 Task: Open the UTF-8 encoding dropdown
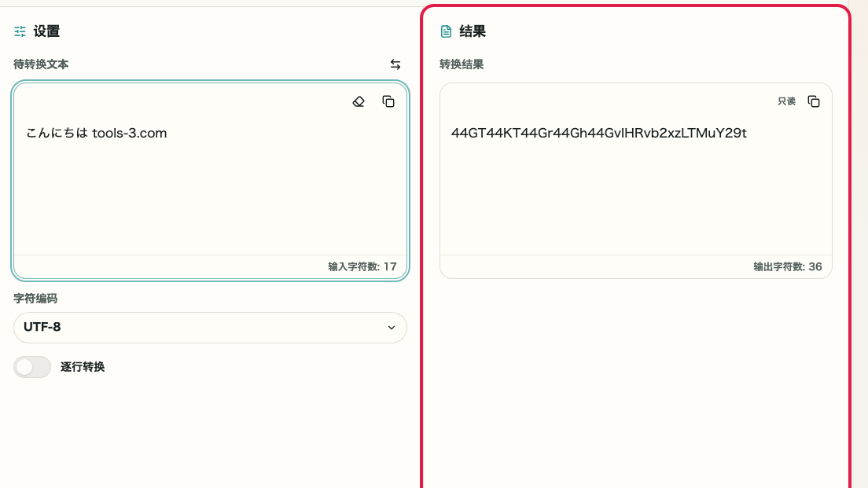[x=211, y=328]
